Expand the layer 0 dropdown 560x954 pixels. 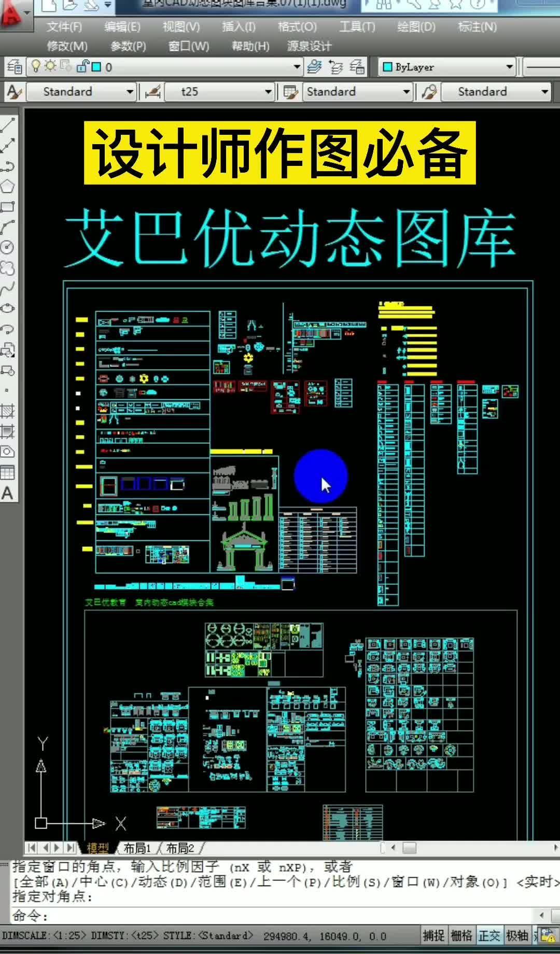pyautogui.click(x=297, y=67)
